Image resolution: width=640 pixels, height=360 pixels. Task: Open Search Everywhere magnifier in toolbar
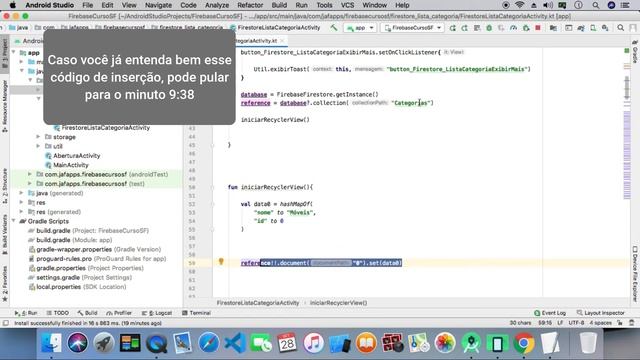pos(620,28)
